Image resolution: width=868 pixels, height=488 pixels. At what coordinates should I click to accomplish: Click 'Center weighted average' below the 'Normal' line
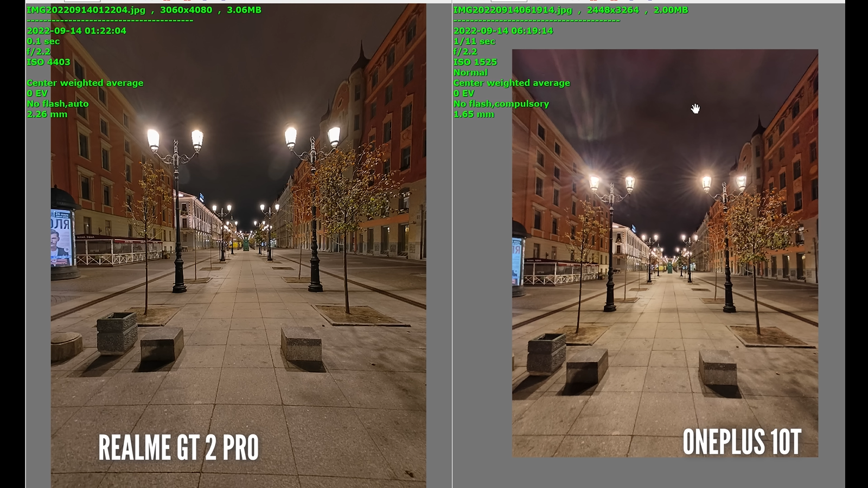[512, 83]
